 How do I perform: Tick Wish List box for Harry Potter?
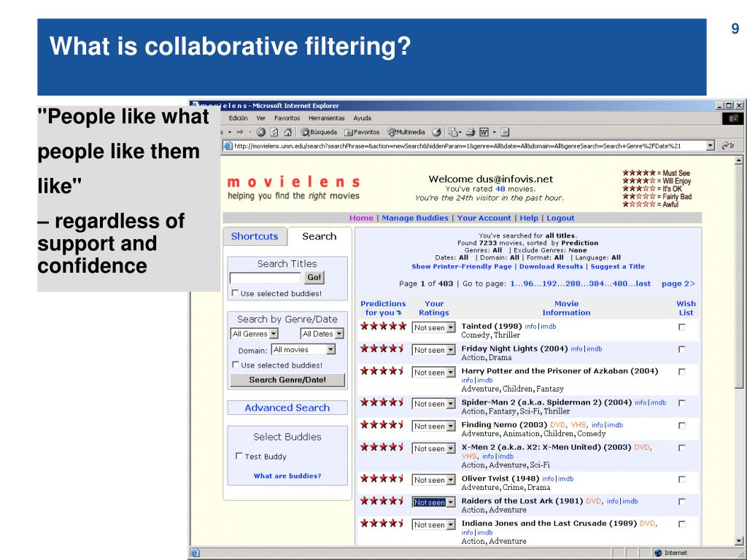click(682, 372)
